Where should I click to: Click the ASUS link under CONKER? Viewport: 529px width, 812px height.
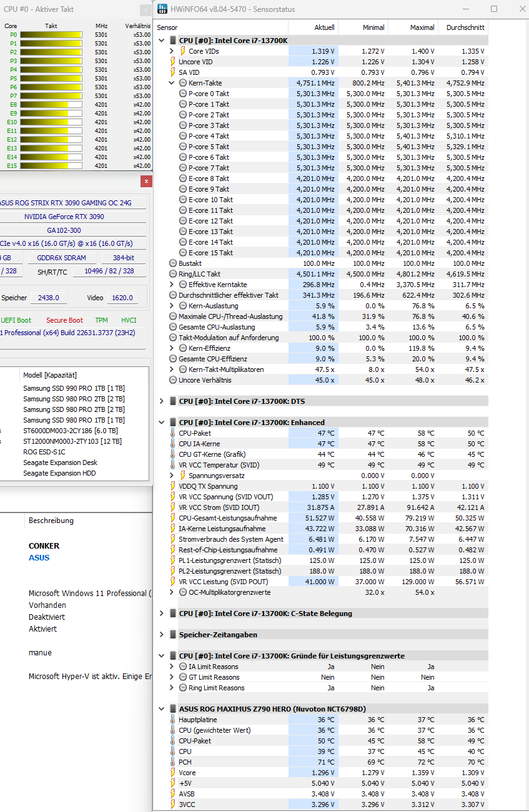click(x=39, y=558)
